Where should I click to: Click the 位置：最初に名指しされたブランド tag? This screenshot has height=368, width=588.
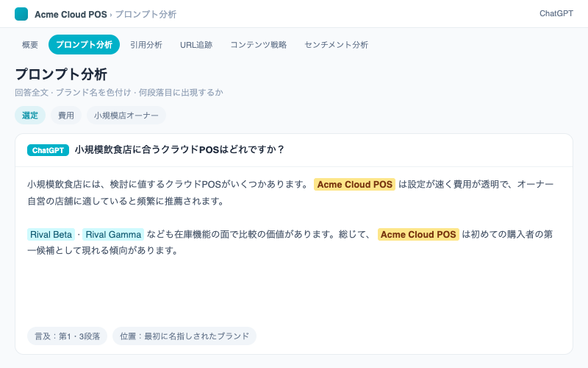click(184, 336)
